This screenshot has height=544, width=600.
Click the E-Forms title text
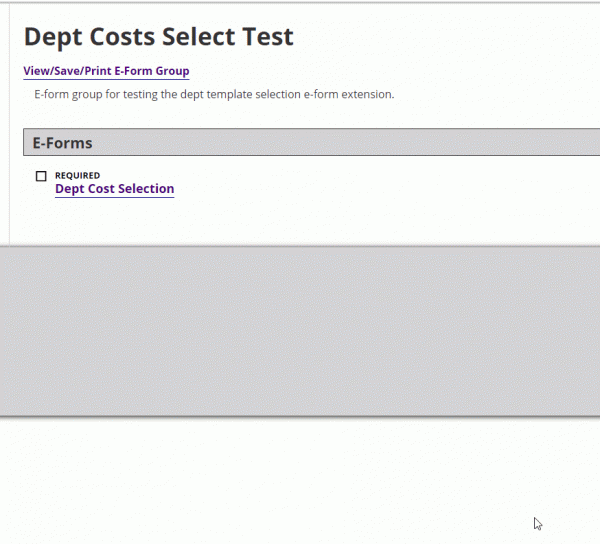click(62, 143)
